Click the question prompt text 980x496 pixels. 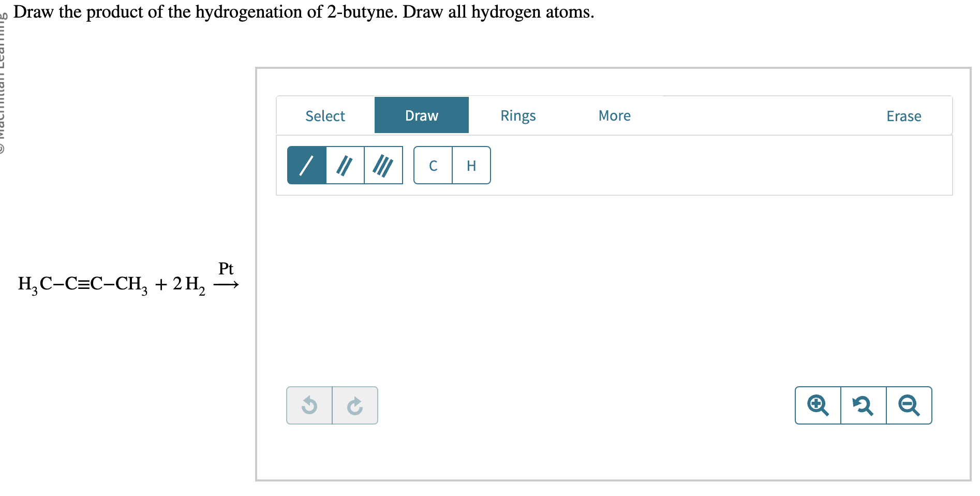pos(304,11)
